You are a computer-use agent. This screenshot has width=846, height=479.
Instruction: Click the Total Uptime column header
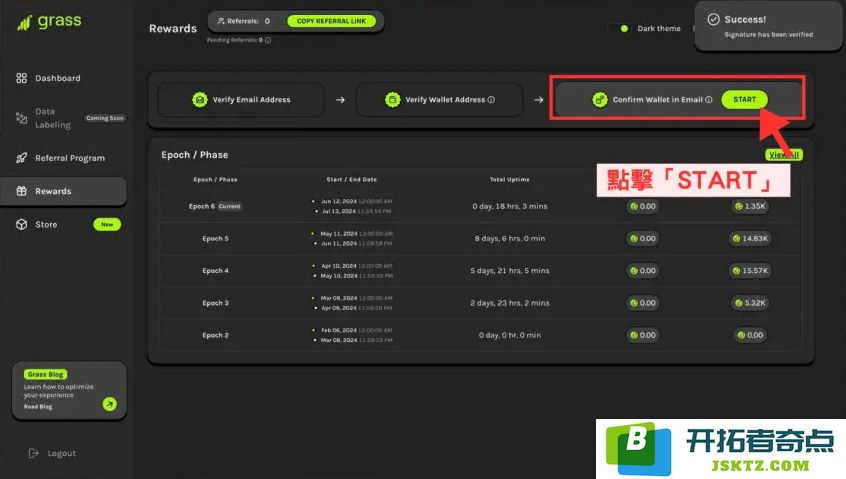pyautogui.click(x=509, y=180)
